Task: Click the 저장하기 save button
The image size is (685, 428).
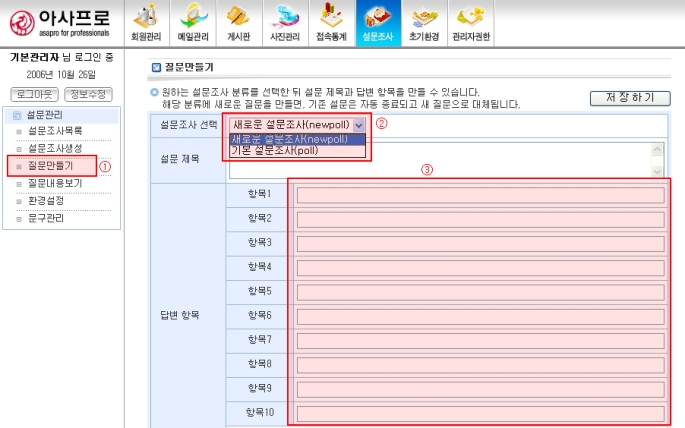Action: click(630, 98)
